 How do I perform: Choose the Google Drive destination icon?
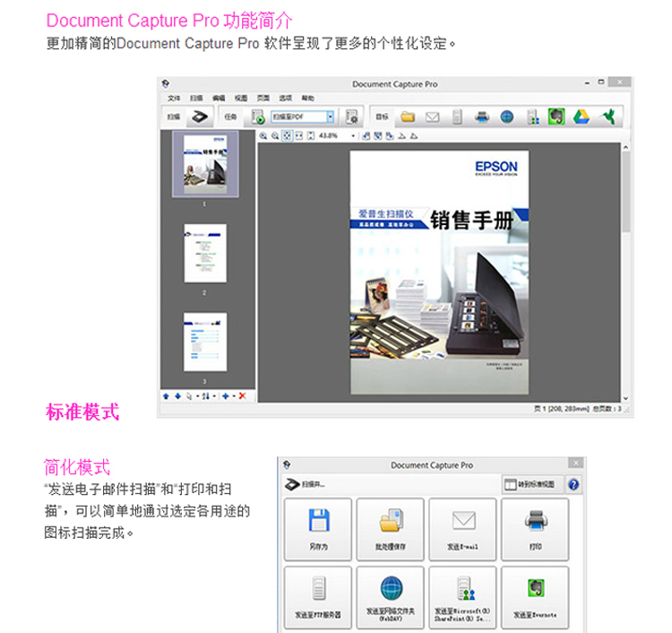582,117
